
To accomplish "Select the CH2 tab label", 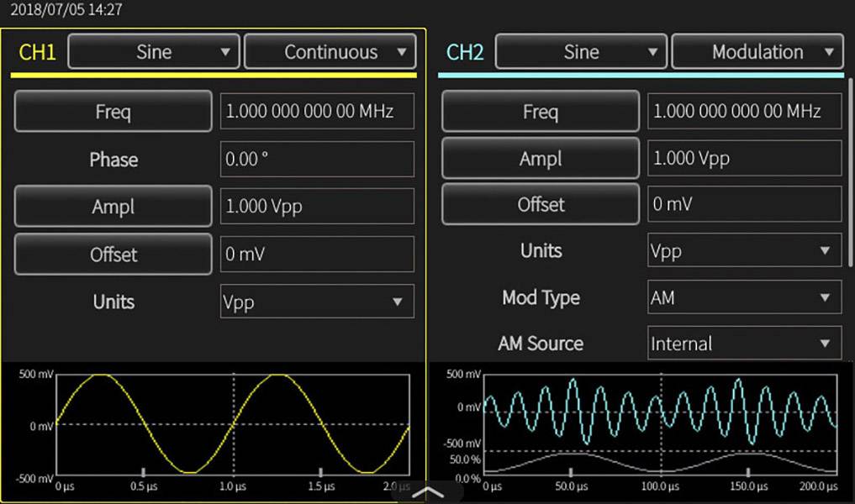I will click(463, 51).
